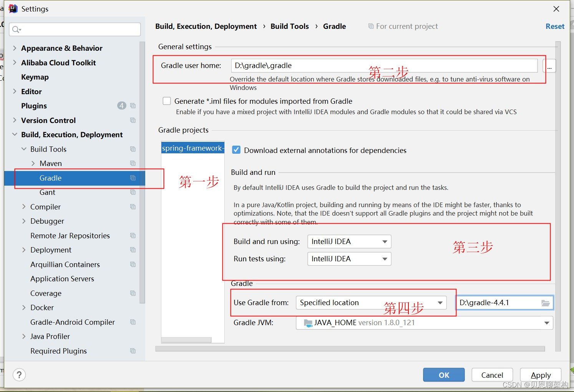The width and height of the screenshot is (574, 392).
Task: Select spring-framework project in the list
Action: click(193, 148)
